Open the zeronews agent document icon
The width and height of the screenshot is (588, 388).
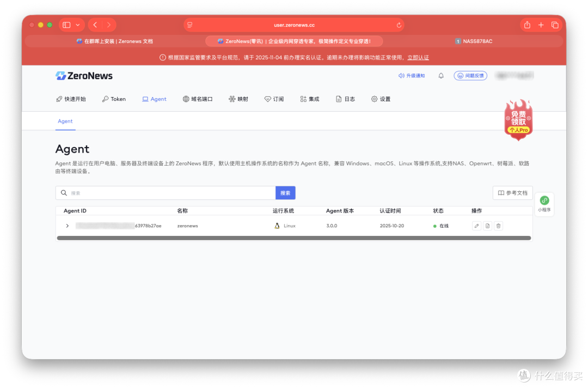coord(487,226)
